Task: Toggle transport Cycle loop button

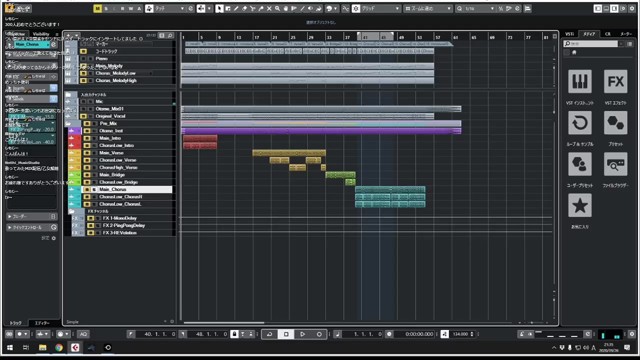Action: point(269,334)
